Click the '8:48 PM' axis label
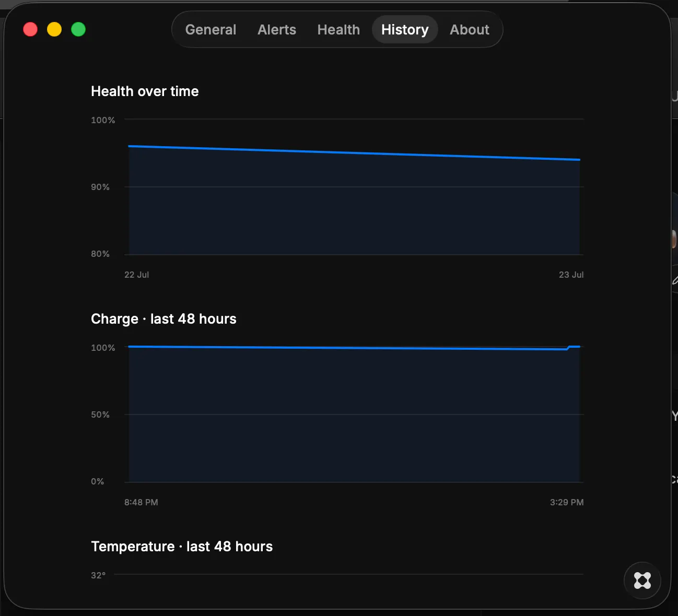The image size is (678, 616). 141,502
